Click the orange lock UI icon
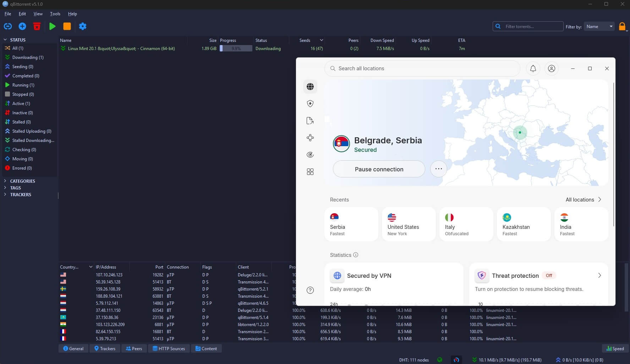 pyautogui.click(x=622, y=27)
